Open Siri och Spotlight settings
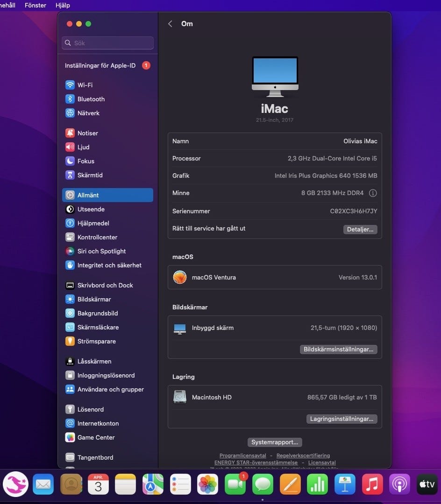 tap(101, 251)
